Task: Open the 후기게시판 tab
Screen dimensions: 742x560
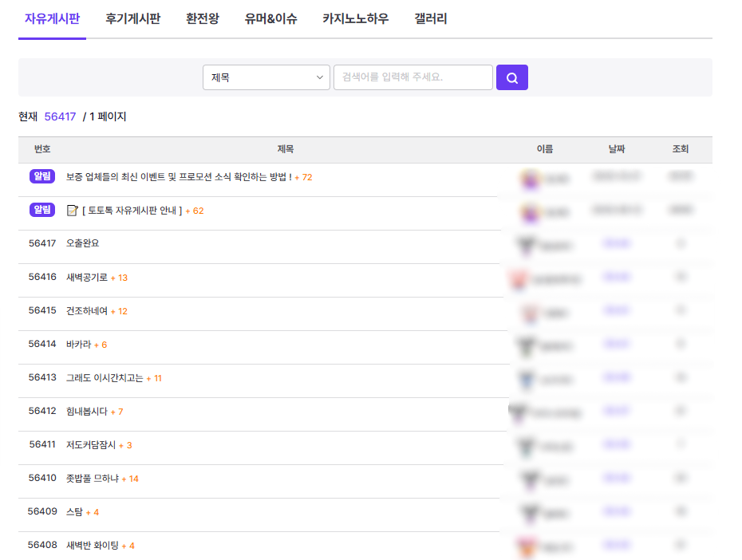Action: [x=132, y=19]
